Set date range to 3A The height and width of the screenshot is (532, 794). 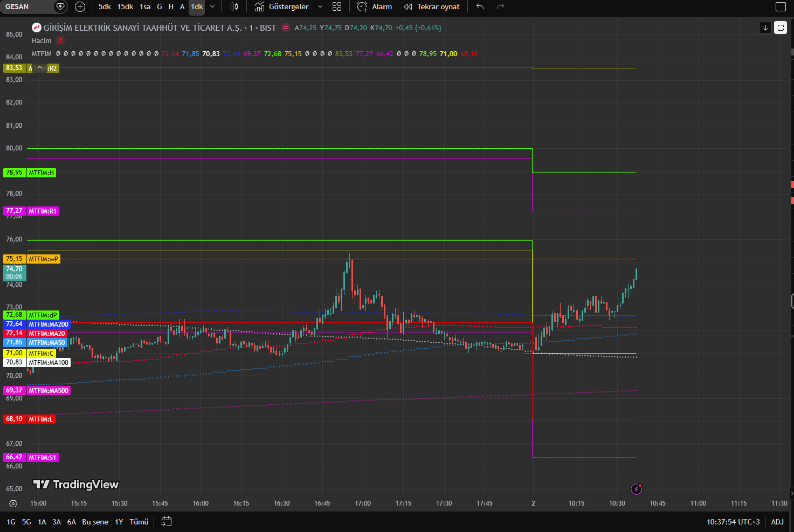[x=57, y=522]
